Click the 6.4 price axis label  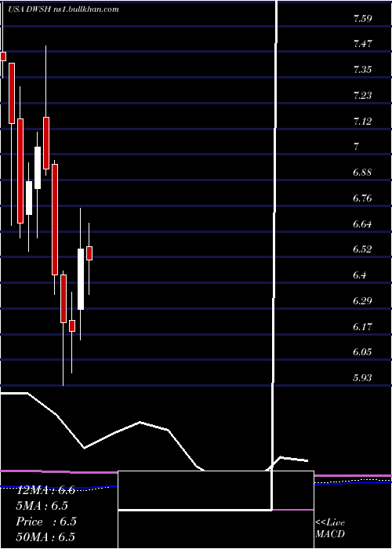(x=359, y=274)
